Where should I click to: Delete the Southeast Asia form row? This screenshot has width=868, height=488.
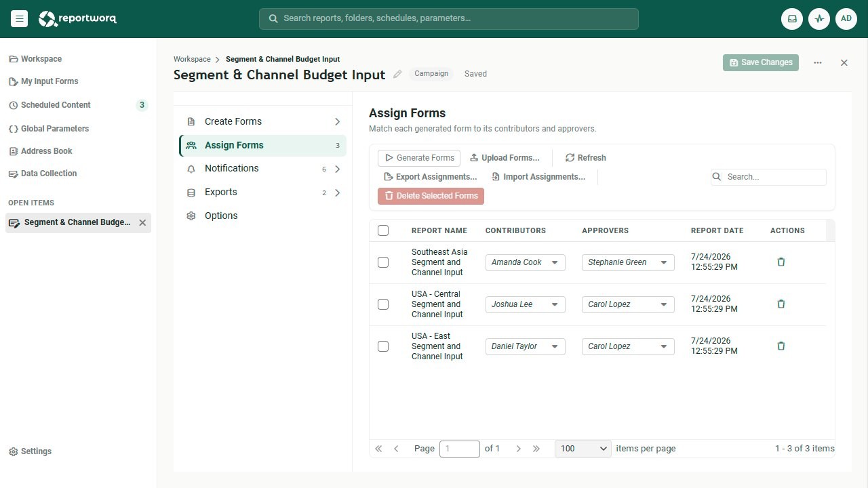click(781, 262)
